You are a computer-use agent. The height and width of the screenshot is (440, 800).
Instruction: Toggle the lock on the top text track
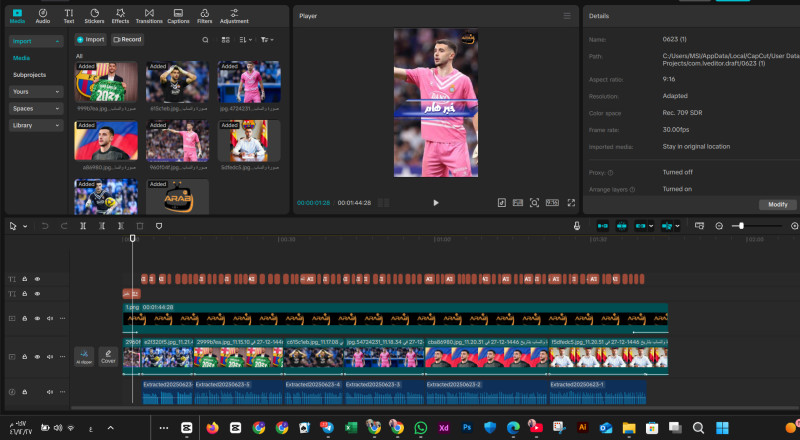tap(25, 279)
